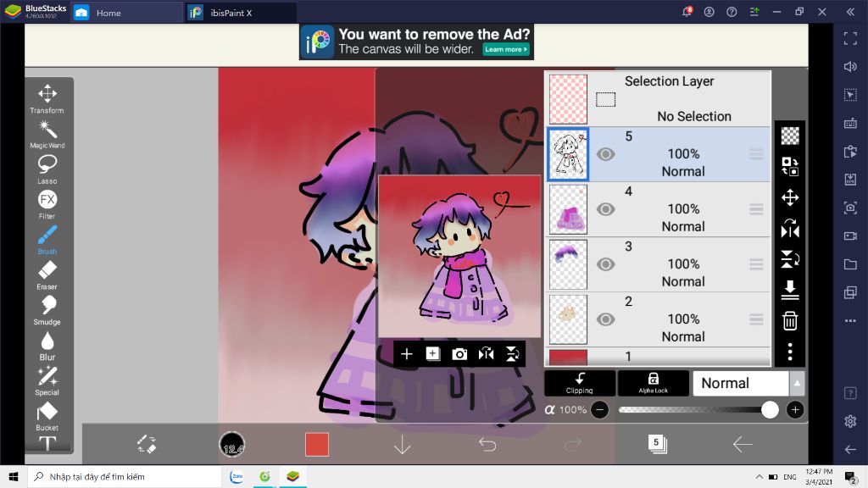868x488 pixels.
Task: Click merge layer down icon
Action: pyautogui.click(x=790, y=290)
